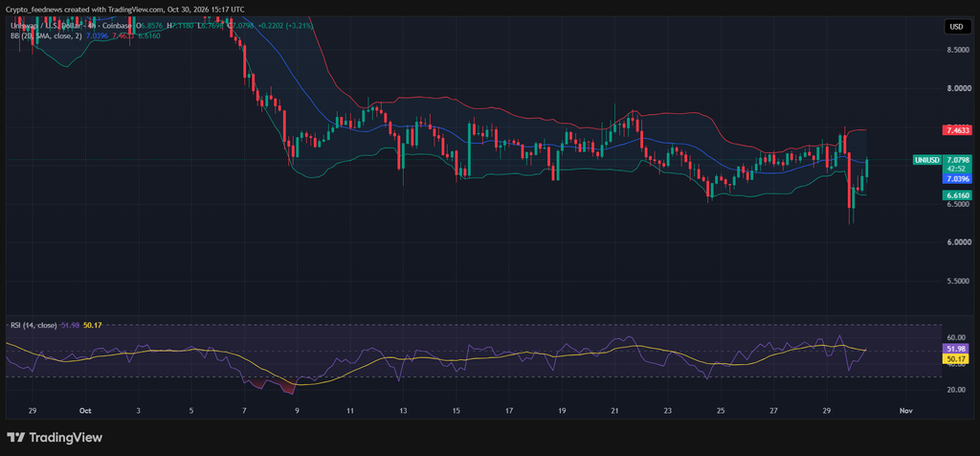This screenshot has height=456, width=980.
Task: Click the low value L6.7698 in legend
Action: coord(212,26)
